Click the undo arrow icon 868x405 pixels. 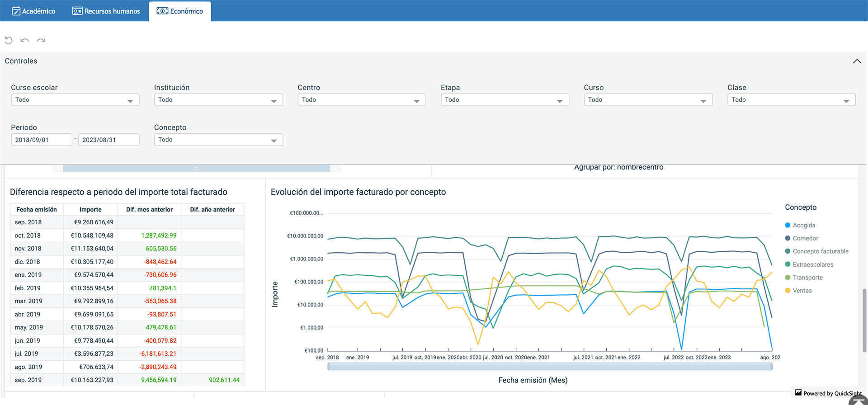pyautogui.click(x=25, y=40)
